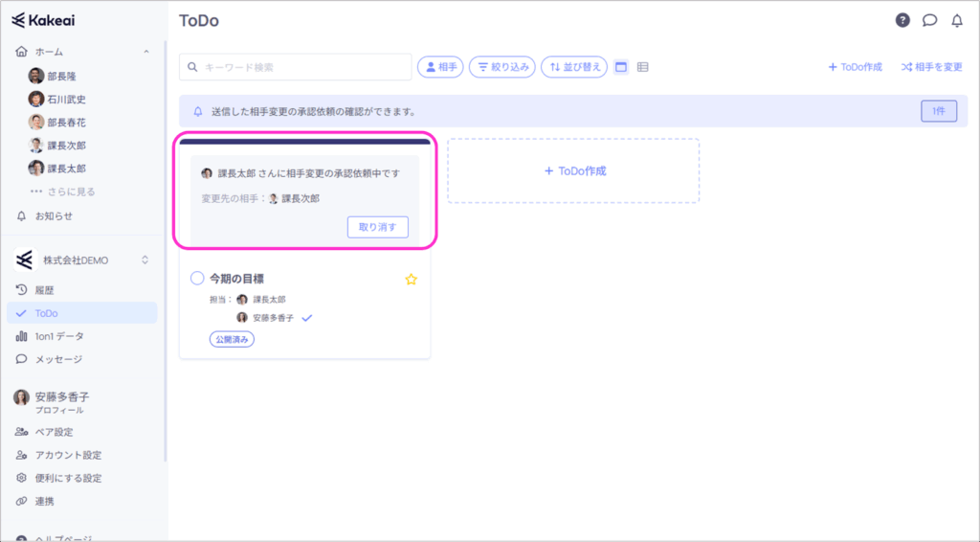The height and width of the screenshot is (542, 980).
Task: Open the 絞り込み filter dropdown
Action: pyautogui.click(x=502, y=67)
